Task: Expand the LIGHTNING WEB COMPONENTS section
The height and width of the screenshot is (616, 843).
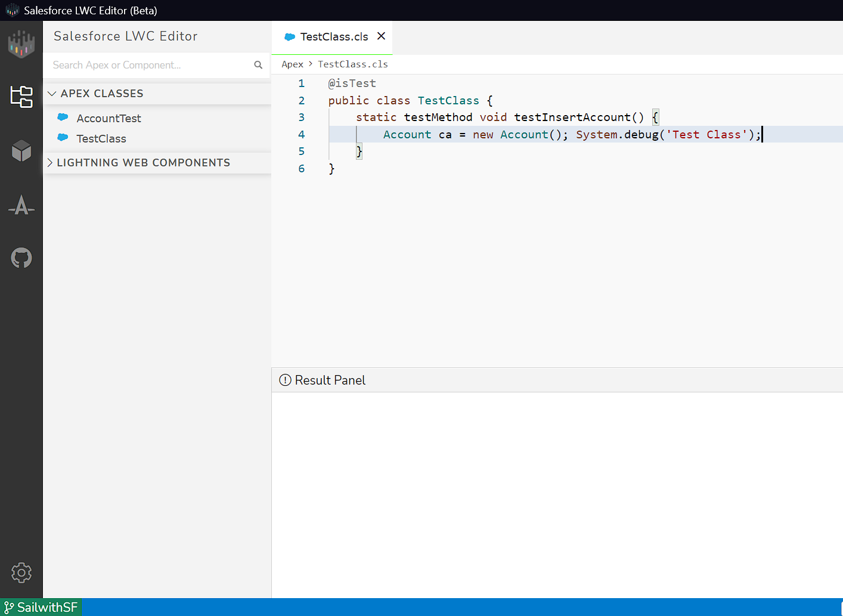Action: click(x=157, y=163)
